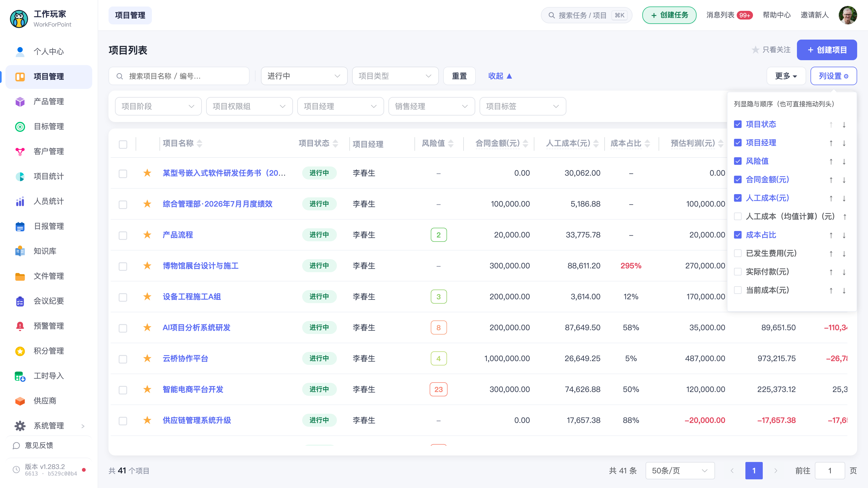Open 供应商 box icon
Screen dimensions: 868x488
pyautogui.click(x=20, y=401)
